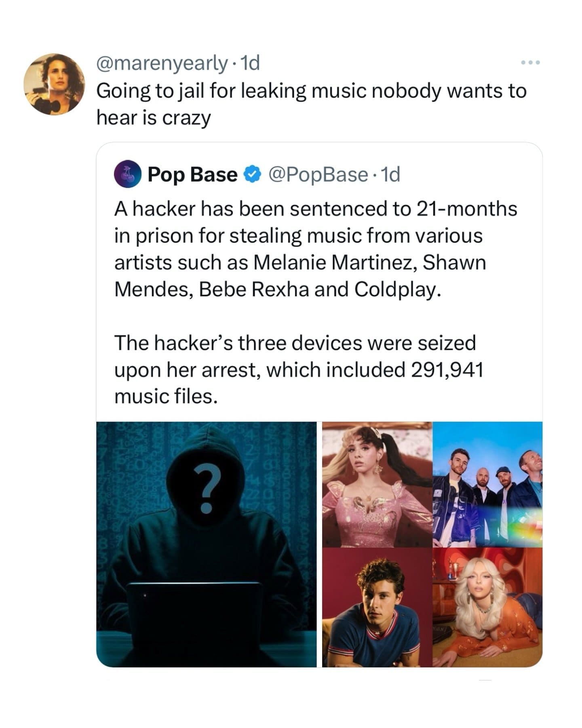Click the 1d timestamp on the Pop Base tweet
The image size is (582, 728).
point(391,174)
